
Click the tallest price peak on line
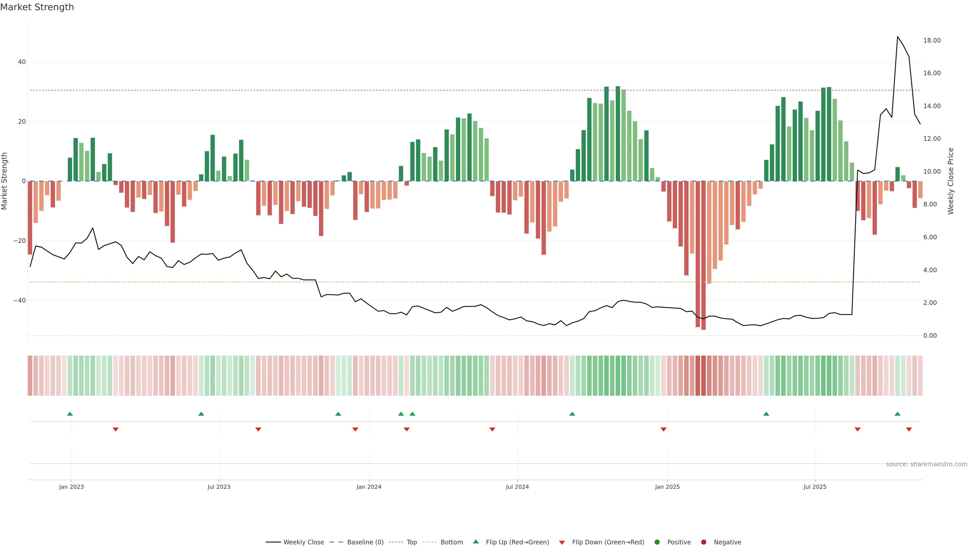(x=898, y=37)
